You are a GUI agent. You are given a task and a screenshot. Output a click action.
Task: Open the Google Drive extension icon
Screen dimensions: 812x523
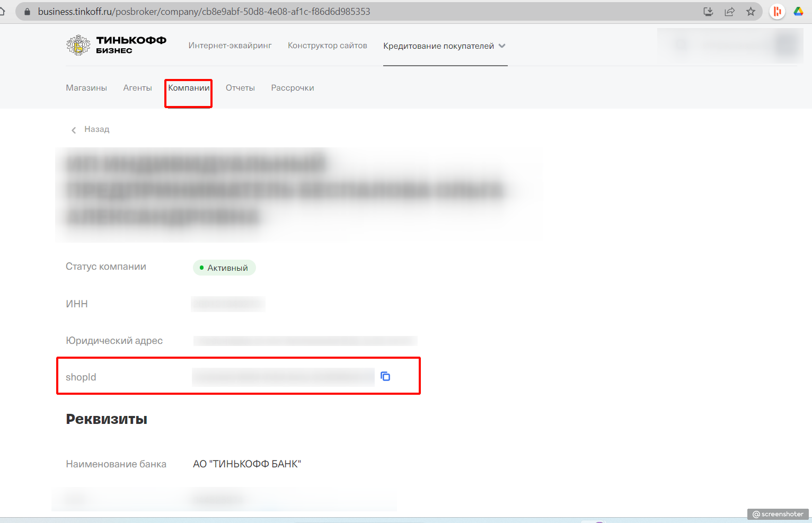798,12
